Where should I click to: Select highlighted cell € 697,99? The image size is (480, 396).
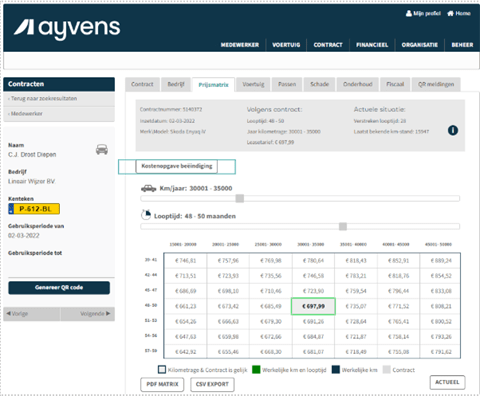point(313,306)
